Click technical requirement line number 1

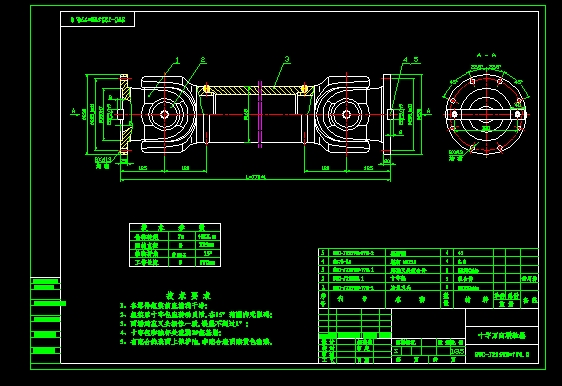click(163, 306)
